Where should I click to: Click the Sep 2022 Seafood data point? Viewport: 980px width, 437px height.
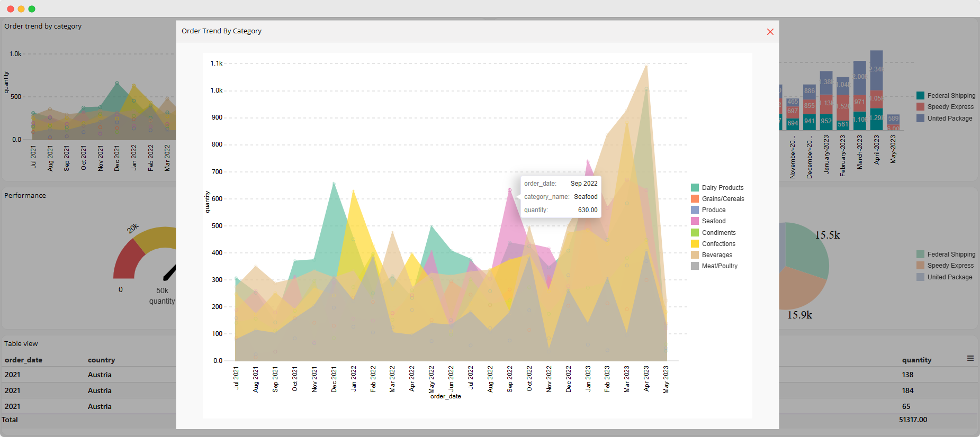pyautogui.click(x=510, y=190)
